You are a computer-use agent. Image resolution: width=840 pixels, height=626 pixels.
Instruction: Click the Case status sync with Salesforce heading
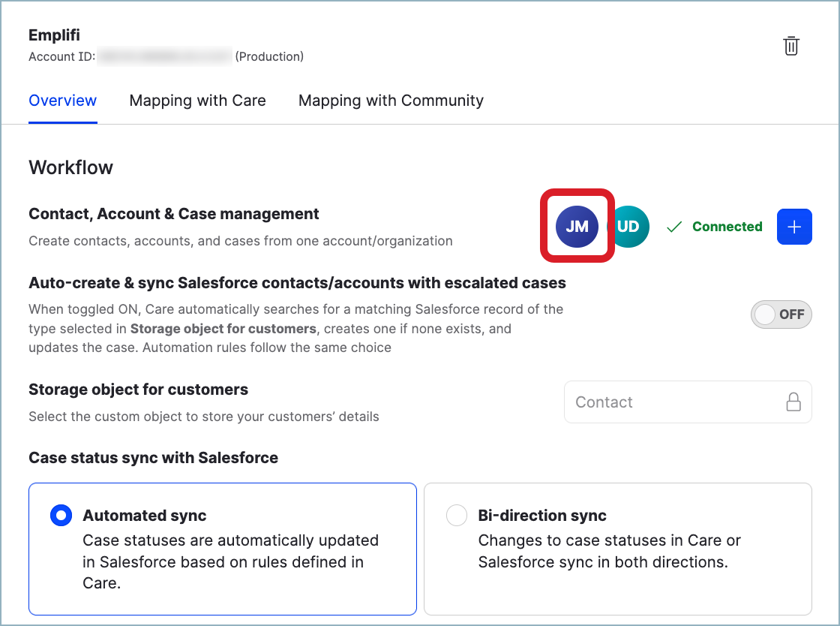[153, 458]
